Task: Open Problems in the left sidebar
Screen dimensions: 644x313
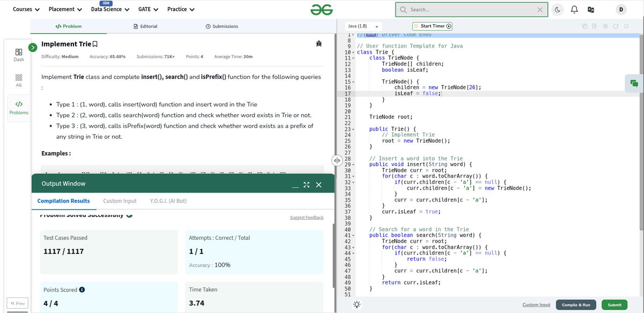Action: (x=18, y=108)
